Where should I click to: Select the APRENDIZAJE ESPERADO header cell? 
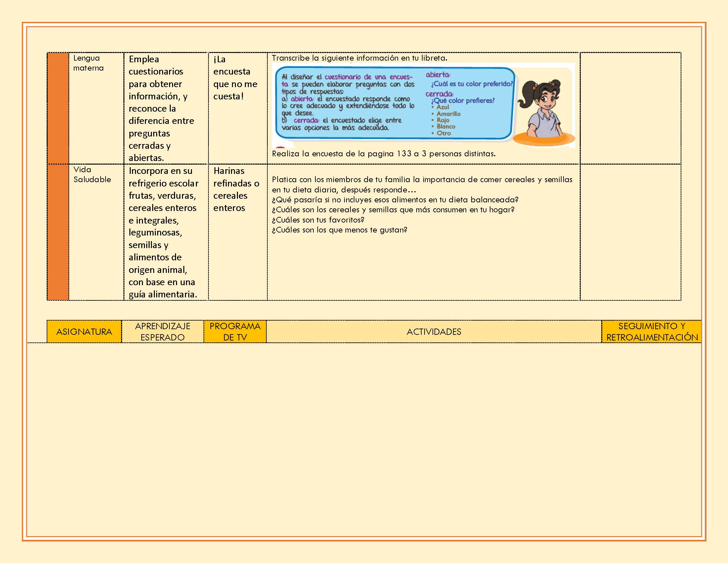coord(163,332)
